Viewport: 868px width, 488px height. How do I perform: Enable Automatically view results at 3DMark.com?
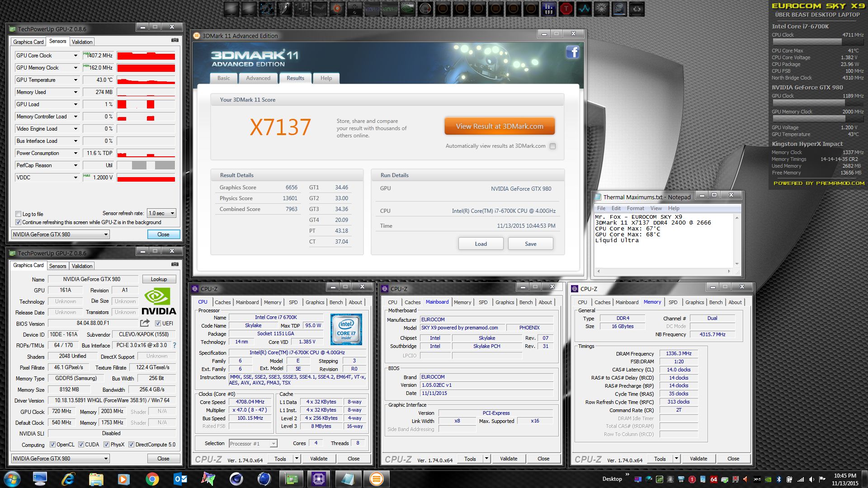(552, 146)
